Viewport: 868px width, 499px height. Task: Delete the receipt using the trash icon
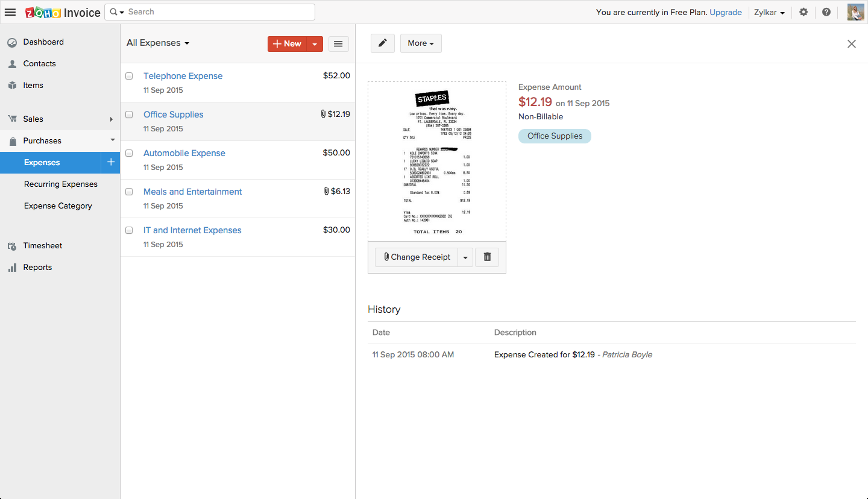click(487, 257)
